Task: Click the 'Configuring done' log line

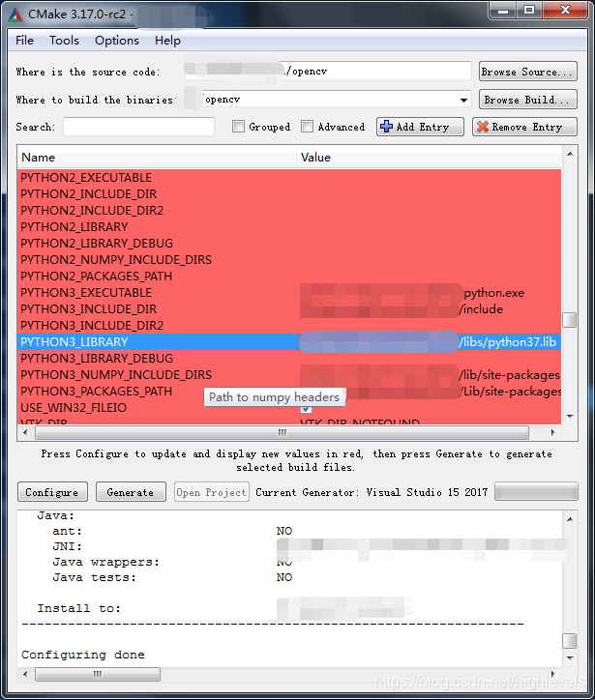Action: [x=83, y=655]
